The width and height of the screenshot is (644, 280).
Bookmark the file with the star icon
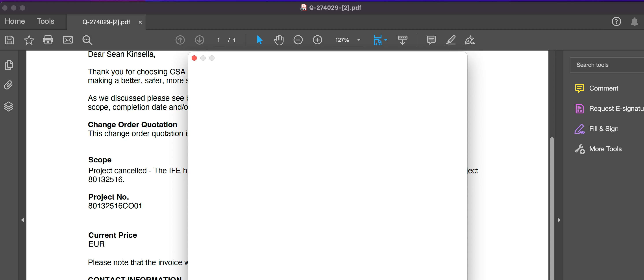pyautogui.click(x=29, y=40)
